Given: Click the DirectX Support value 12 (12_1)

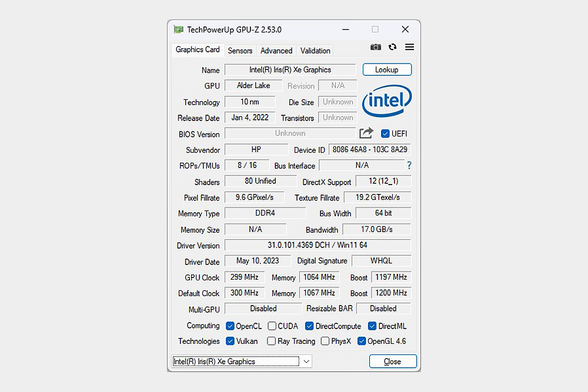Looking at the screenshot, I should tap(383, 181).
